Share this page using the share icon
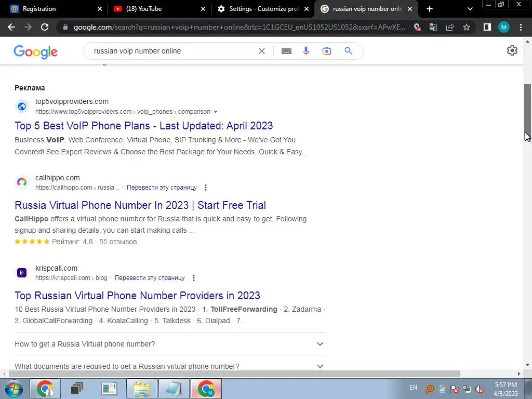The width and height of the screenshot is (532, 399). pyautogui.click(x=450, y=27)
